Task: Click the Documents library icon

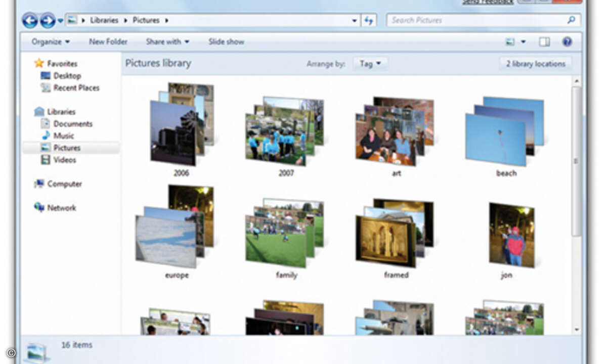Action: point(46,124)
